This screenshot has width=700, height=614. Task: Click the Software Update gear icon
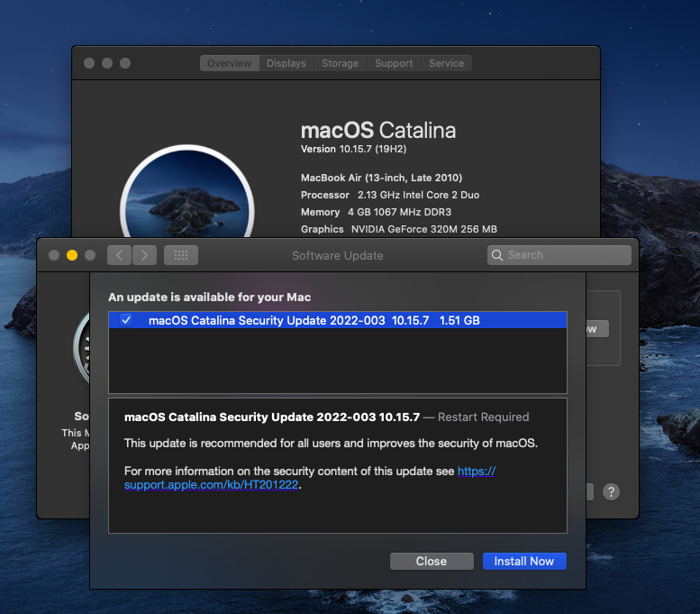(x=81, y=349)
